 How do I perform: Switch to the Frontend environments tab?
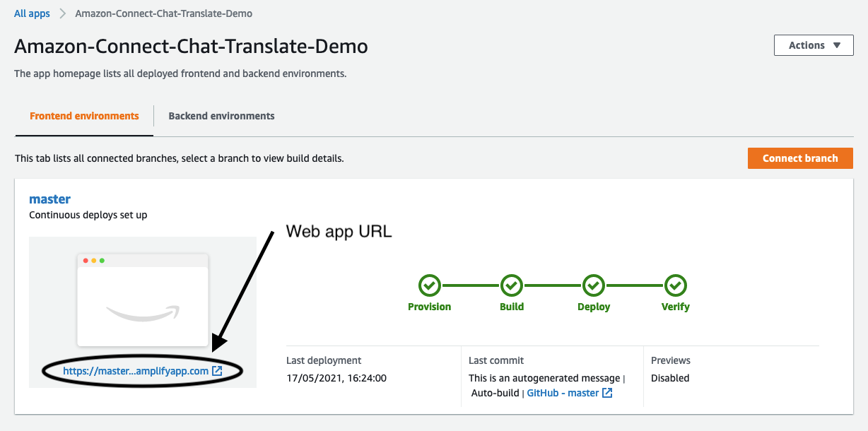coord(84,116)
